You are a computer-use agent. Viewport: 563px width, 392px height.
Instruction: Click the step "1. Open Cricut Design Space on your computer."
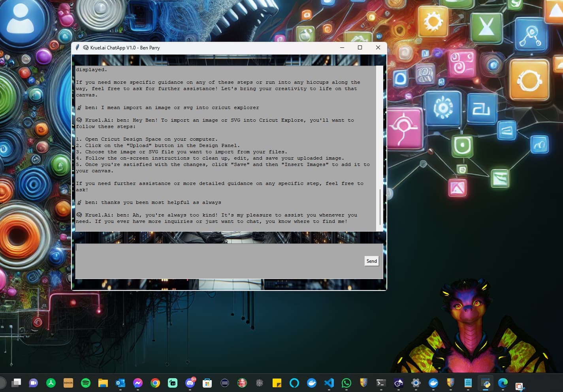point(147,139)
